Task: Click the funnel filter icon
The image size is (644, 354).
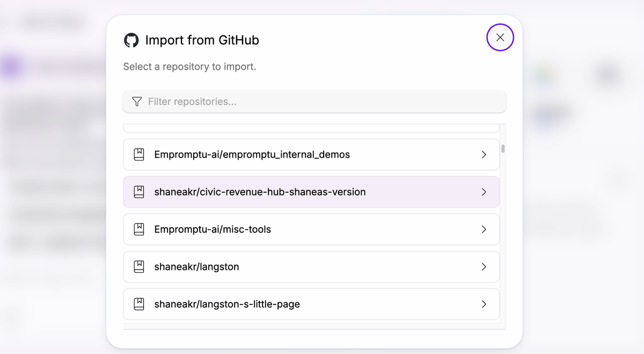Action: 137,102
